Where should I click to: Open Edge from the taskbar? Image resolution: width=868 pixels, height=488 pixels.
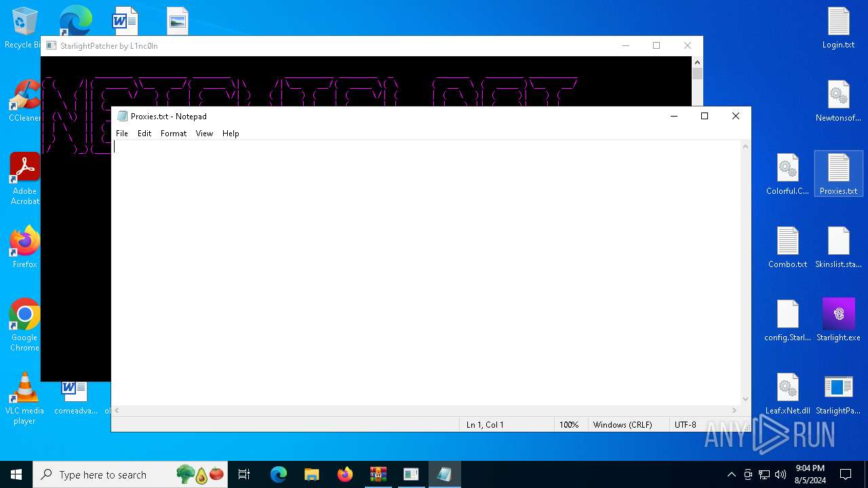pos(279,474)
